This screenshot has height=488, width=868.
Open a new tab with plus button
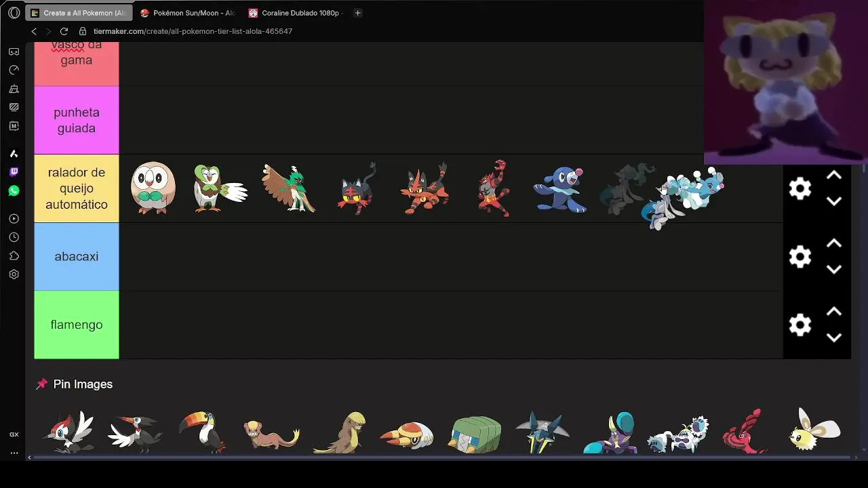[x=357, y=13]
